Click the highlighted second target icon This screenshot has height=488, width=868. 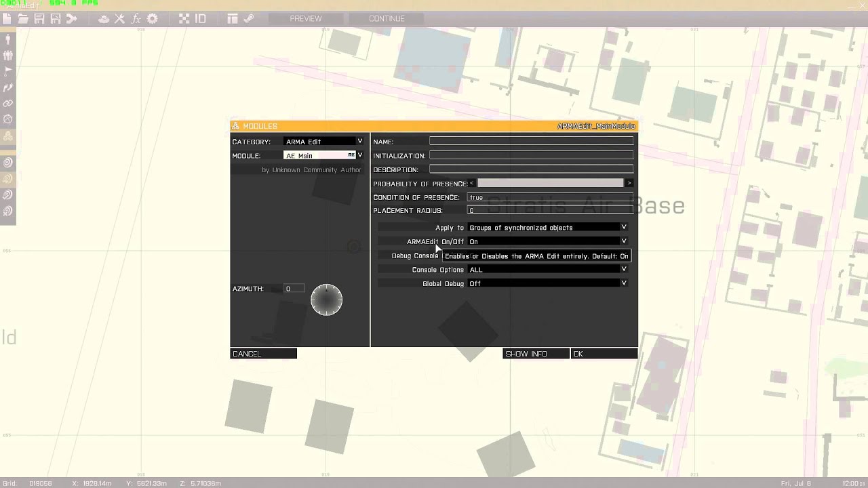[x=8, y=179]
